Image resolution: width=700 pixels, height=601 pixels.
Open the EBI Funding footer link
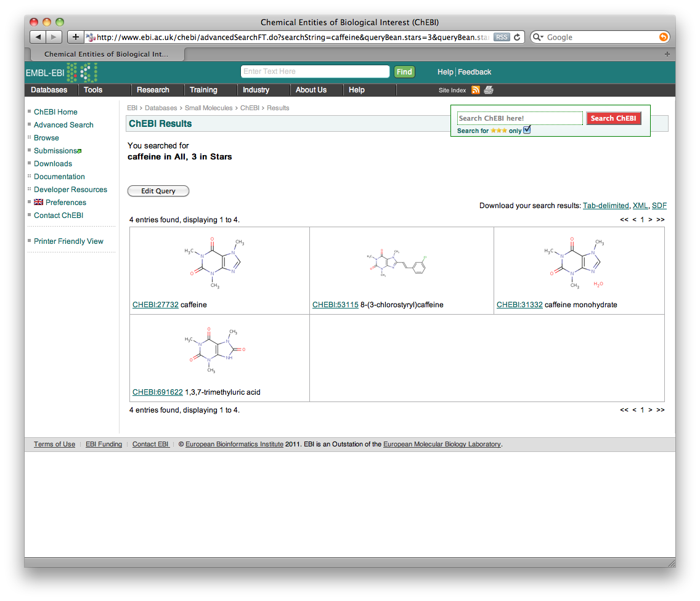104,444
